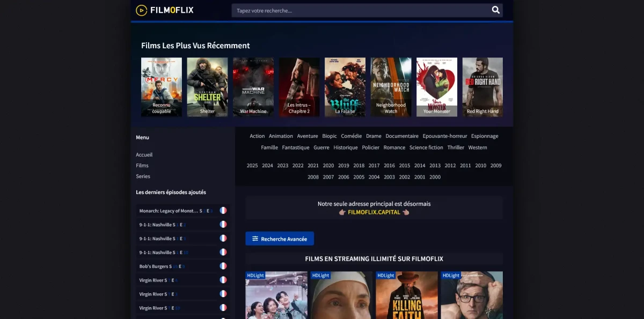Filter films by year 2020
The height and width of the screenshot is (319, 644).
[x=328, y=166]
